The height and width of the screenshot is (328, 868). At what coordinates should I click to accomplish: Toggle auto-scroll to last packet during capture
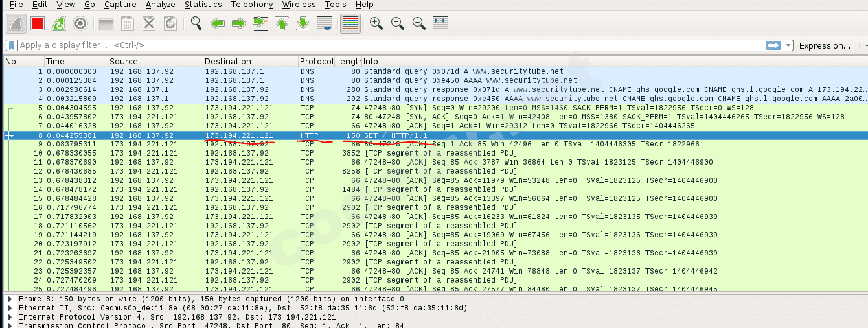click(325, 24)
